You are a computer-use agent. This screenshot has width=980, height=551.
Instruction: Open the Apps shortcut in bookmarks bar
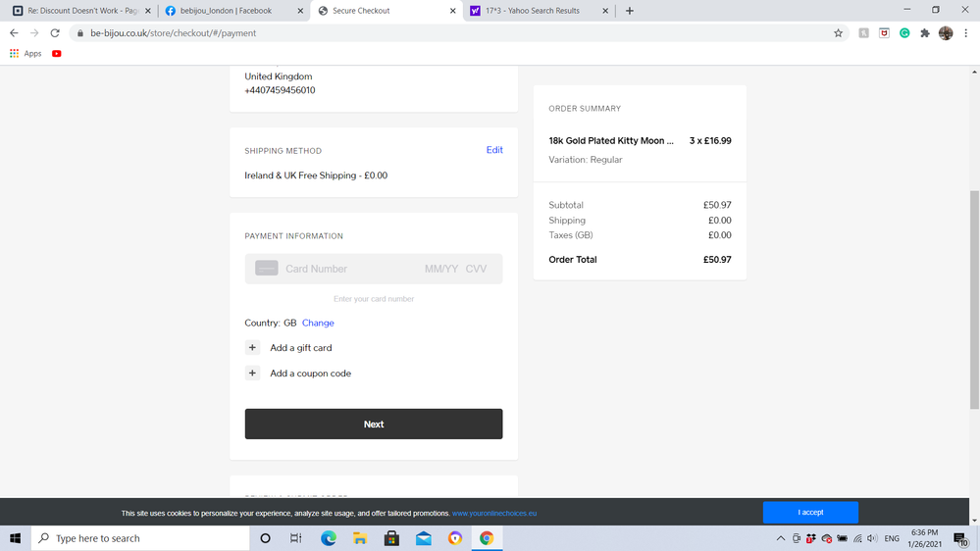pos(26,53)
